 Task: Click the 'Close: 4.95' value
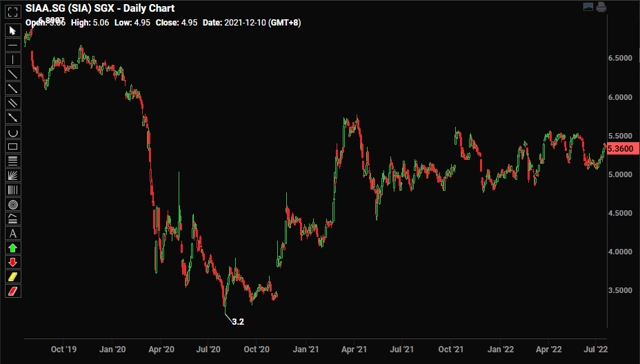pos(177,23)
